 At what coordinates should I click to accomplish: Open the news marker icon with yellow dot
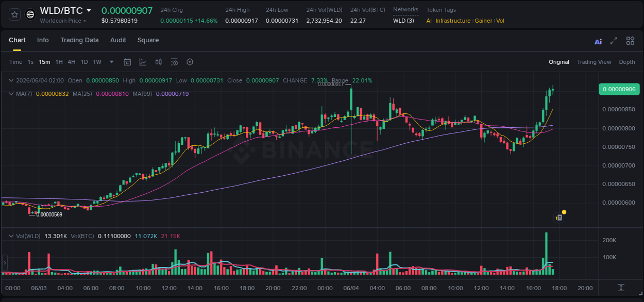[x=560, y=217]
